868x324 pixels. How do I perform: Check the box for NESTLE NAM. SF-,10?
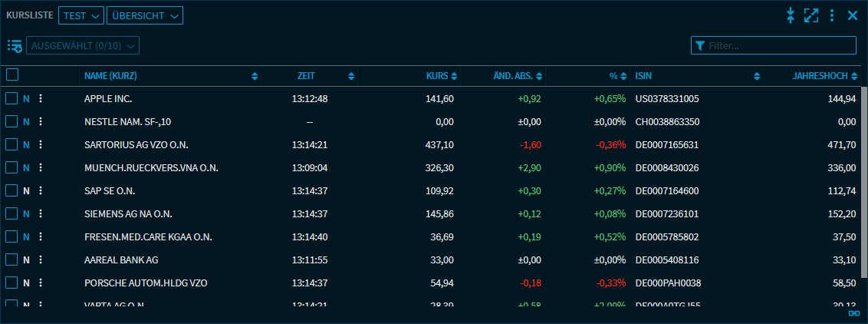coord(12,122)
